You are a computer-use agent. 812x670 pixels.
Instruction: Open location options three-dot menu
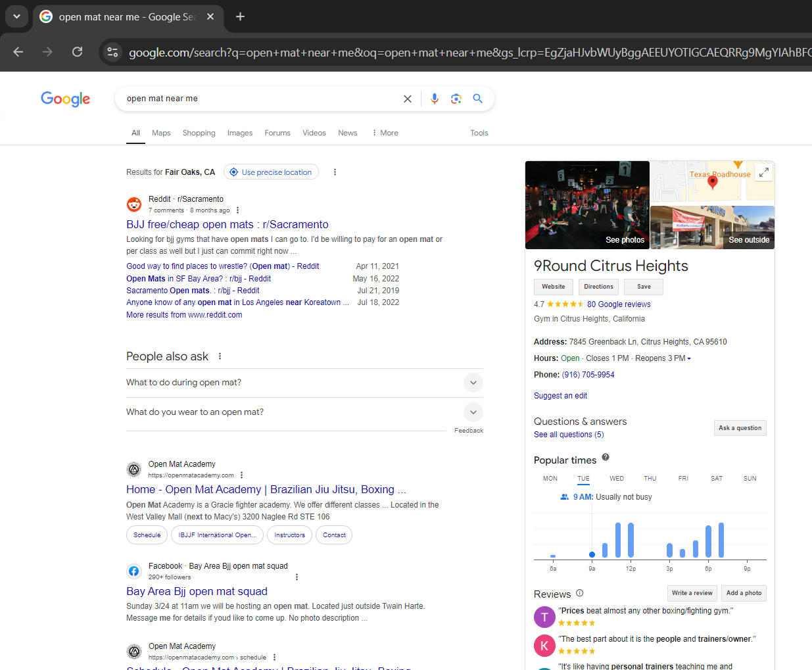335,172
